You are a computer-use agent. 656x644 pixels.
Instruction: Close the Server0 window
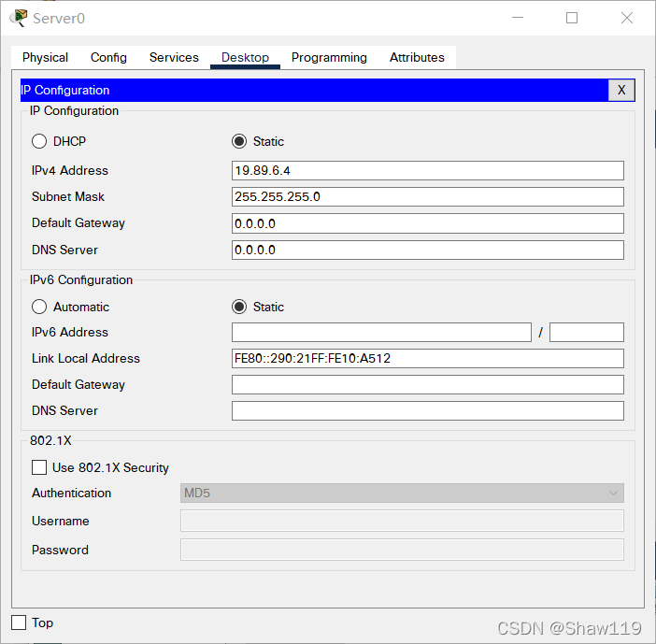pyautogui.click(x=627, y=18)
